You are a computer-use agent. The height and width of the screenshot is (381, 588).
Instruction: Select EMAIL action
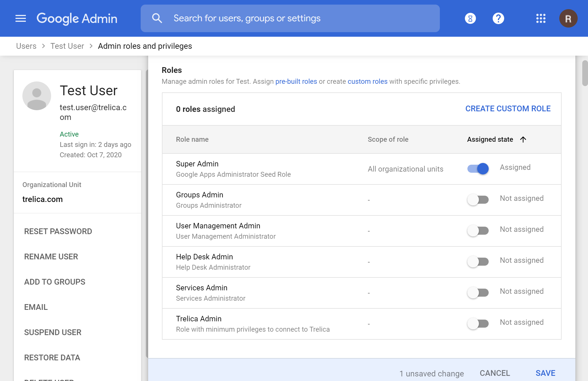[x=36, y=307]
